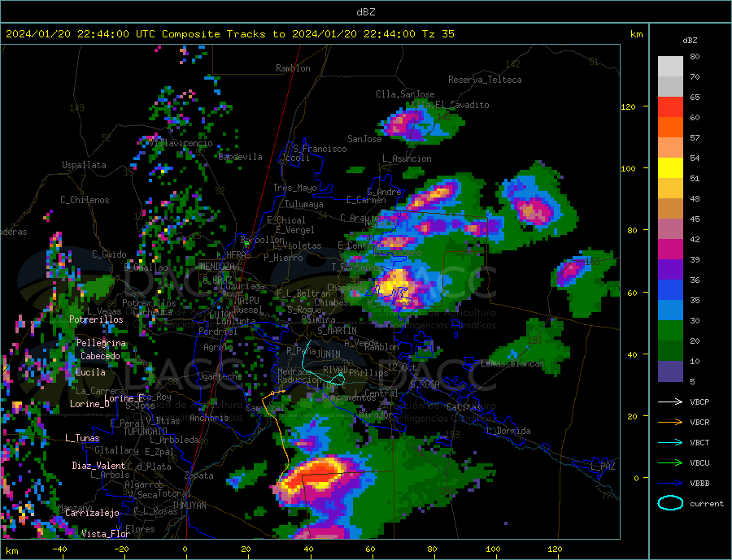The height and width of the screenshot is (560, 732).
Task: Click the green marker near Borbollon
Action: (x=246, y=244)
